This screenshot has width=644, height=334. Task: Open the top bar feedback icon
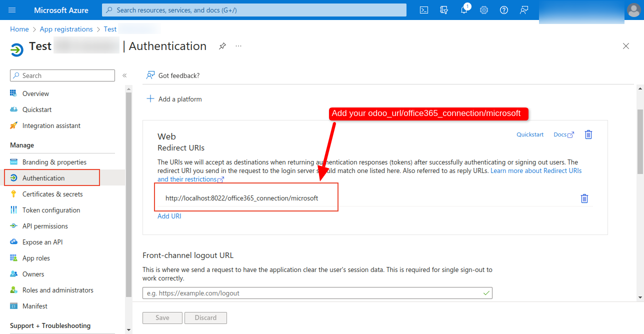pos(524,10)
